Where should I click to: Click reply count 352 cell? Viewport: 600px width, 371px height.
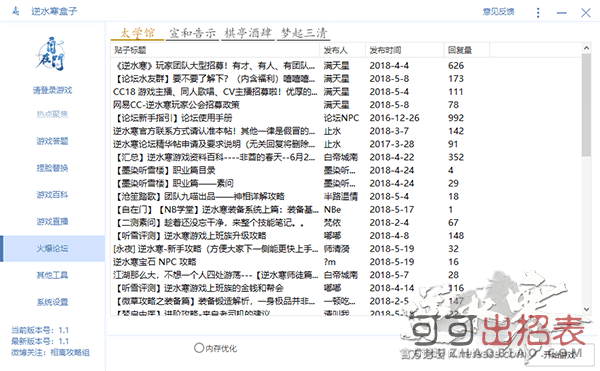pyautogui.click(x=456, y=157)
